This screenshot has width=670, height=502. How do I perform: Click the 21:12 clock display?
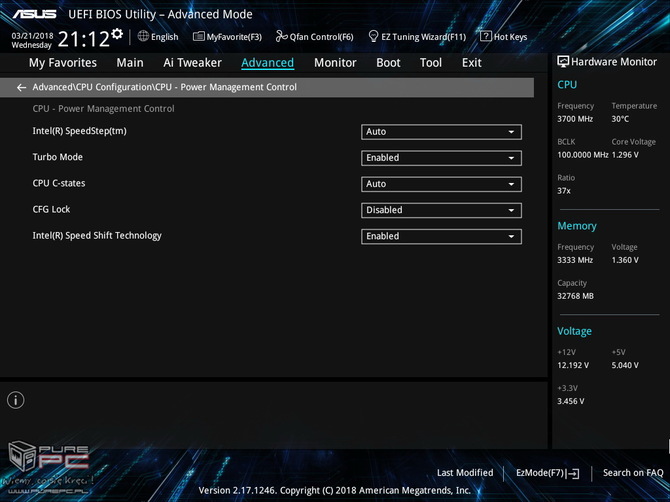point(84,40)
